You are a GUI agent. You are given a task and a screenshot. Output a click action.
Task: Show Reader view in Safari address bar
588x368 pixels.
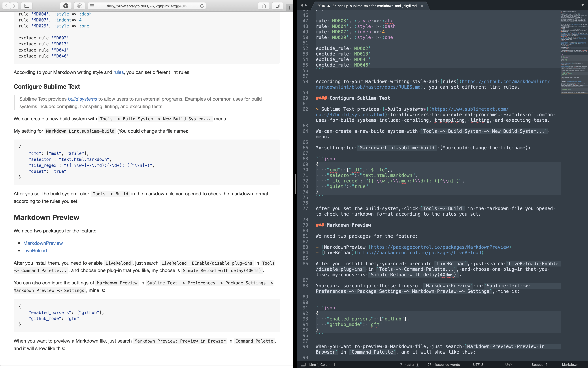coord(92,6)
